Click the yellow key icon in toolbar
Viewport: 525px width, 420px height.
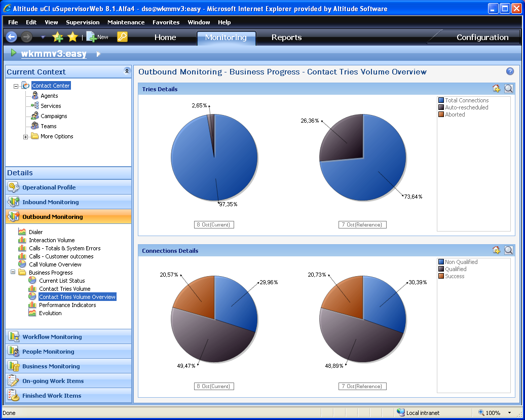(x=122, y=37)
